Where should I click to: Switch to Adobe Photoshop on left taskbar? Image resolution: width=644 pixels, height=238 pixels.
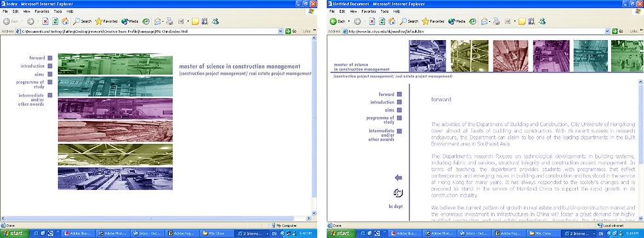click(x=113, y=233)
